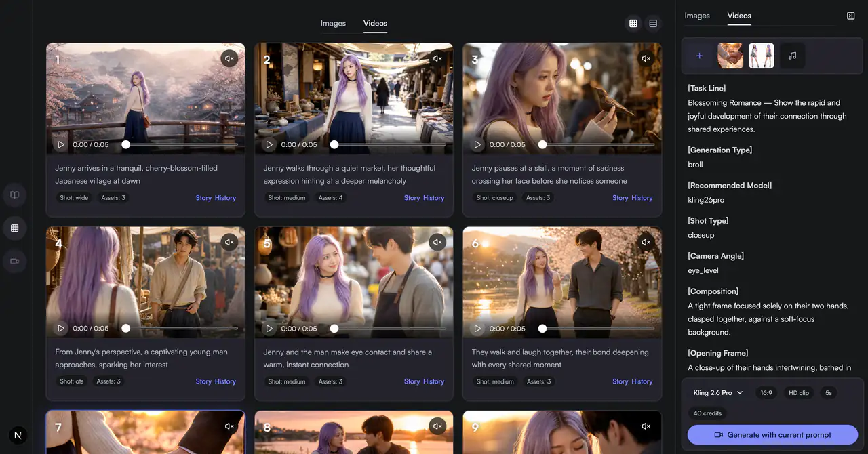
Task: Click the progress slider of video 1
Action: pos(180,144)
